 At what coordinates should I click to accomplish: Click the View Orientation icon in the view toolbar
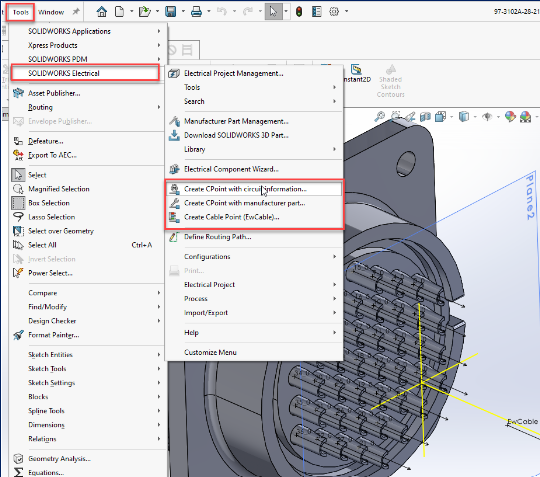tap(440, 117)
